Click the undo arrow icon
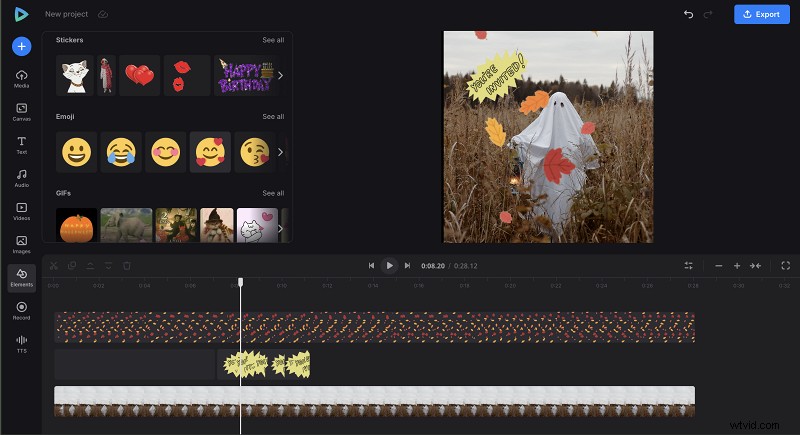The height and width of the screenshot is (435, 800). pos(688,14)
